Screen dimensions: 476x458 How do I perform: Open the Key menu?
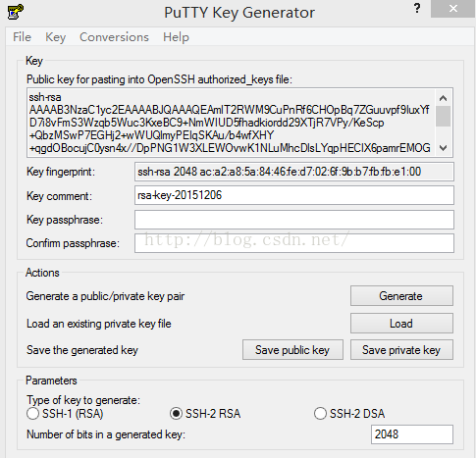55,37
